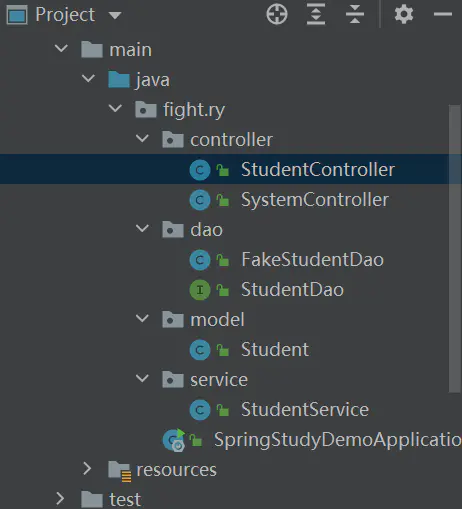462x509 pixels.
Task: Click the dao package label
Action: pos(206,230)
